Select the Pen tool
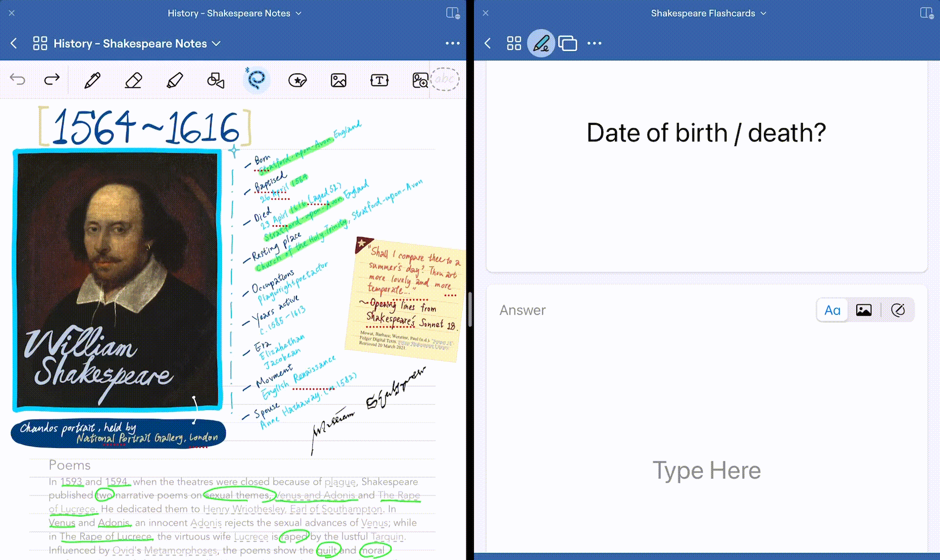Screen dimensions: 940x560 [x=93, y=80]
